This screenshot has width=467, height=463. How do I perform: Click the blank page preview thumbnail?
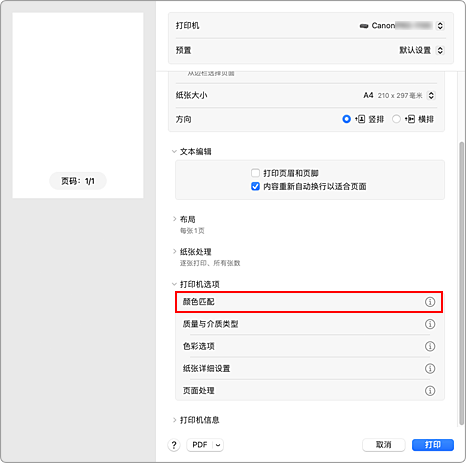pyautogui.click(x=78, y=105)
